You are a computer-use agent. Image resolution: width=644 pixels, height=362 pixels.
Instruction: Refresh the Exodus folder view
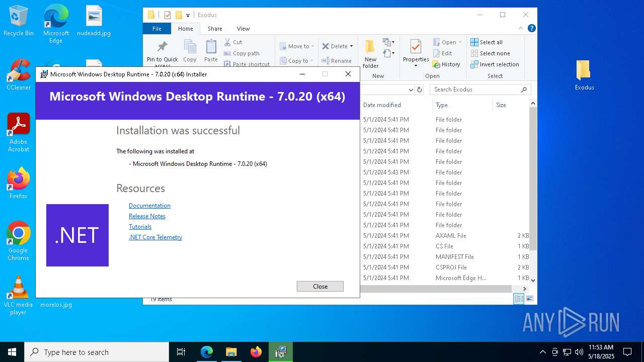click(x=420, y=89)
